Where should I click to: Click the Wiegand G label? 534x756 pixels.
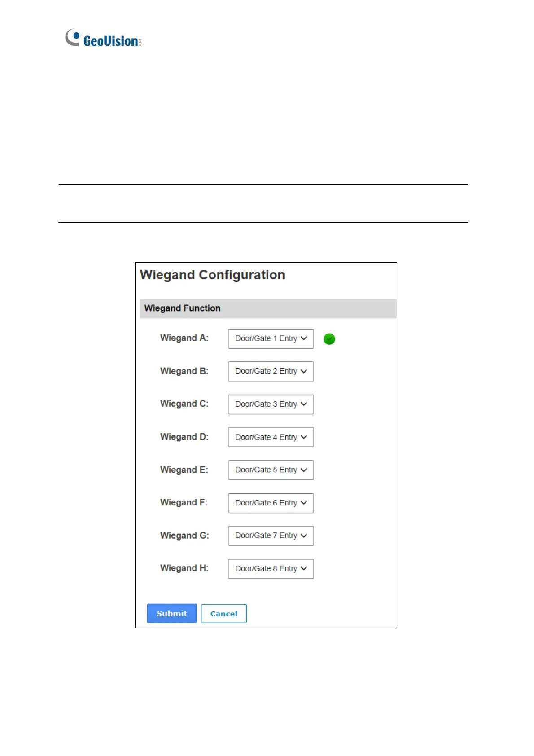[x=184, y=536]
